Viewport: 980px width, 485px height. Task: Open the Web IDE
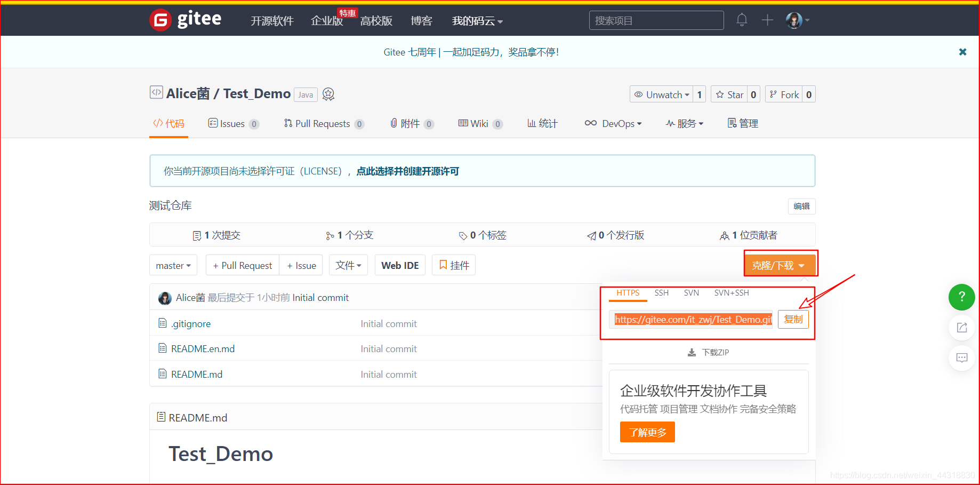point(400,265)
